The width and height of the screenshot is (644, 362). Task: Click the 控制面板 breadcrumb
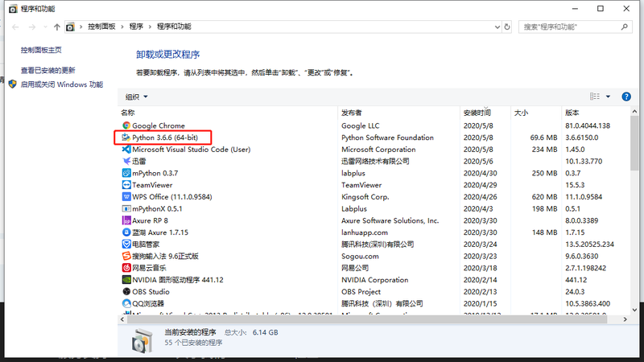(x=101, y=27)
